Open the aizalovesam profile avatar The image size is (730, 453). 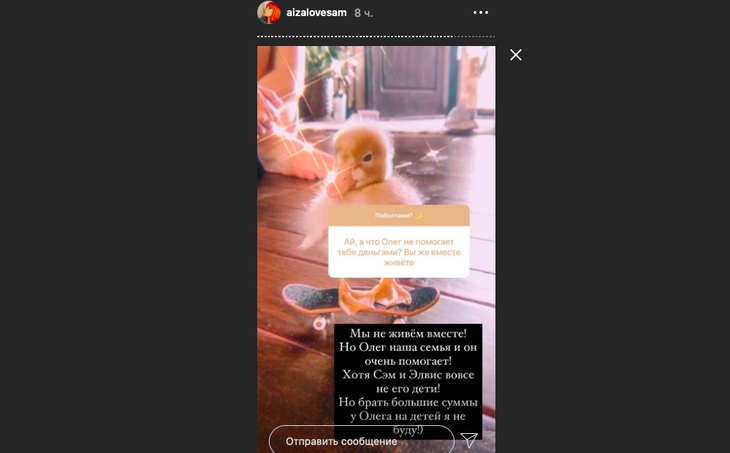(269, 13)
